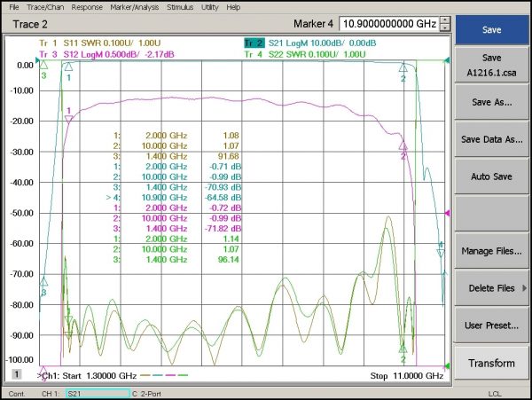Click the active marker 4 readout 10.900 GHz row
The height and width of the screenshot is (400, 532).
(x=174, y=198)
